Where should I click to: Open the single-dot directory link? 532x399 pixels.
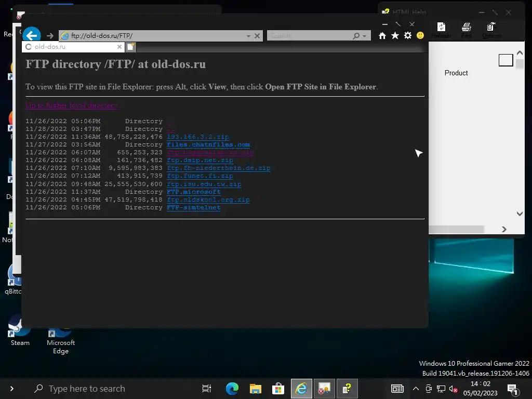(x=169, y=121)
